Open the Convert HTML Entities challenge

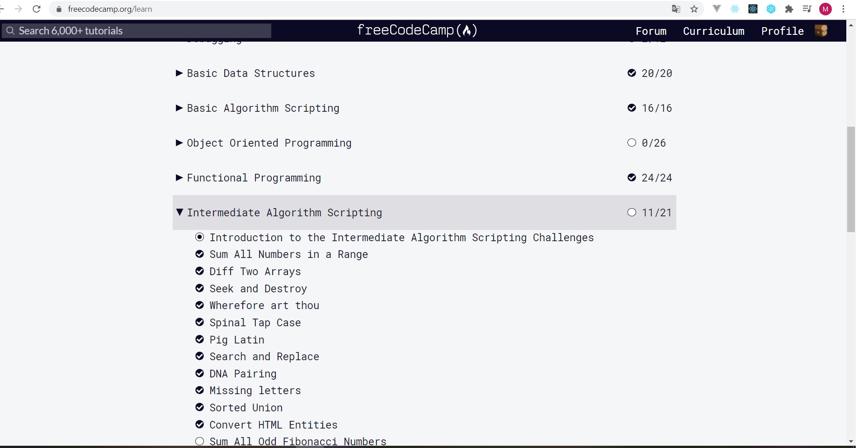(274, 425)
